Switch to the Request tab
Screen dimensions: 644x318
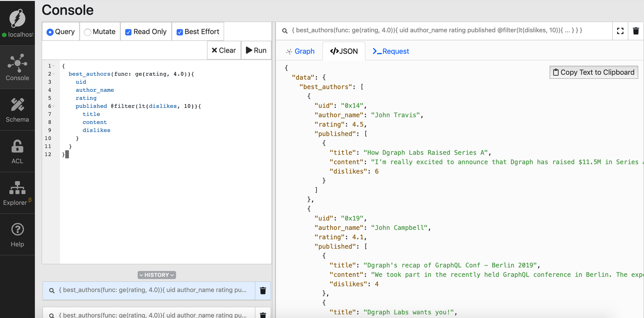point(391,51)
